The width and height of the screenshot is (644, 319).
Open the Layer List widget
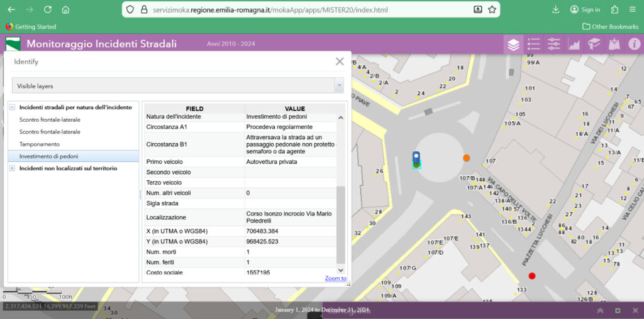click(514, 44)
